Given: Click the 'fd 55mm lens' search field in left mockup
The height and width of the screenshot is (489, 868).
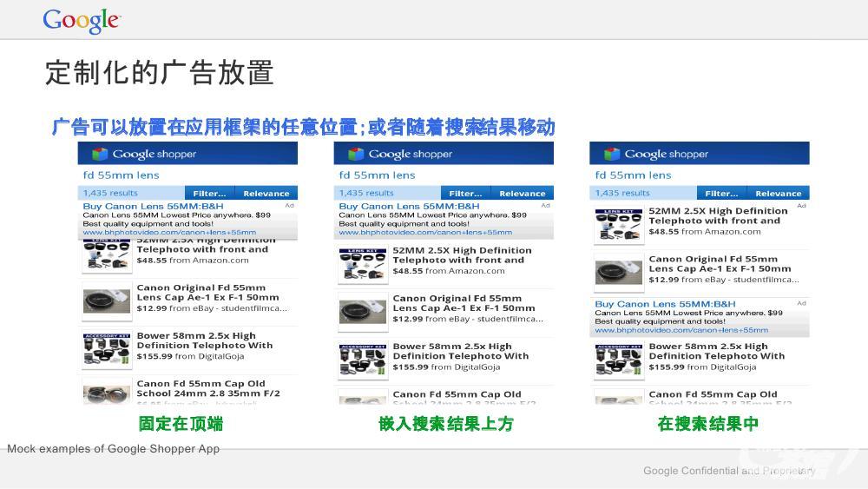Looking at the screenshot, I should pos(122,175).
